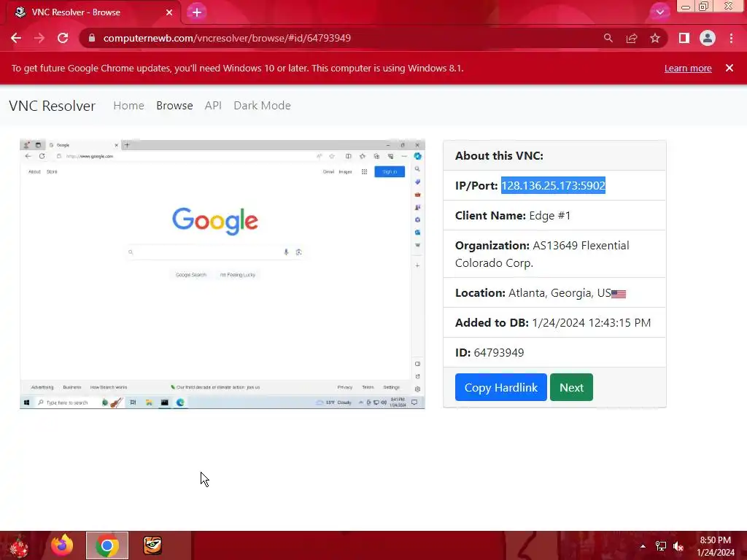This screenshot has height=560, width=747.
Task: Click the VNC screenshot thumbnail
Action: tap(222, 274)
